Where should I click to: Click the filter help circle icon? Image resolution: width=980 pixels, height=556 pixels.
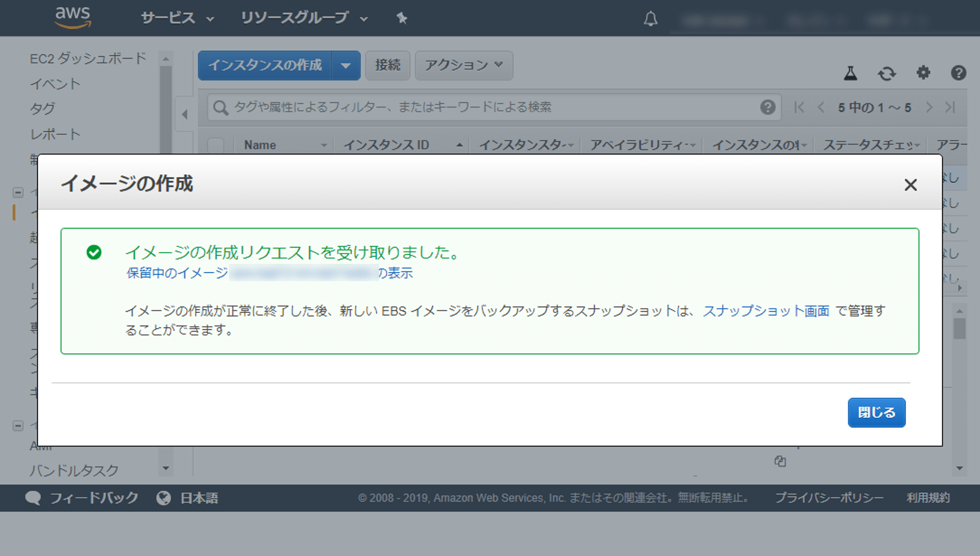pos(768,107)
